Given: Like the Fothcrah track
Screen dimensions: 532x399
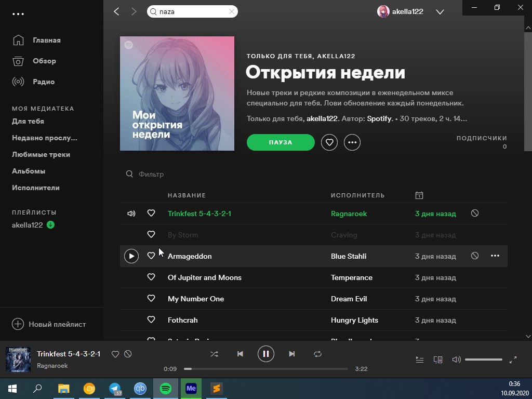Looking at the screenshot, I should [151, 320].
